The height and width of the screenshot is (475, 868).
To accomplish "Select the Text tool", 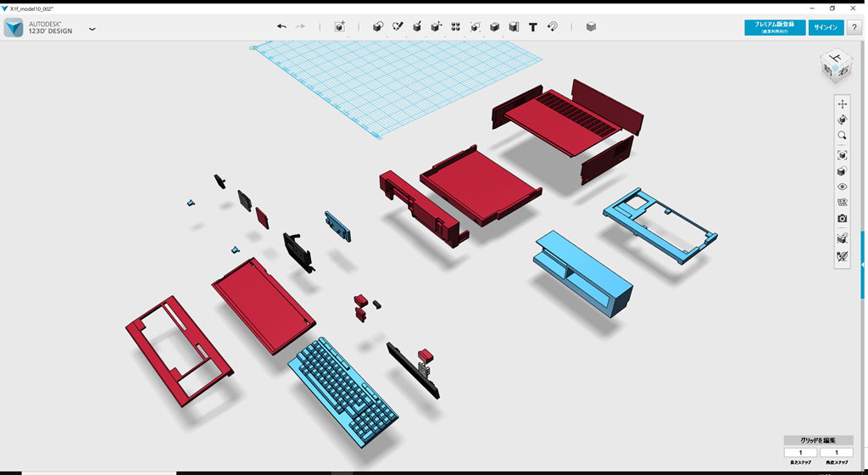I will (x=533, y=27).
